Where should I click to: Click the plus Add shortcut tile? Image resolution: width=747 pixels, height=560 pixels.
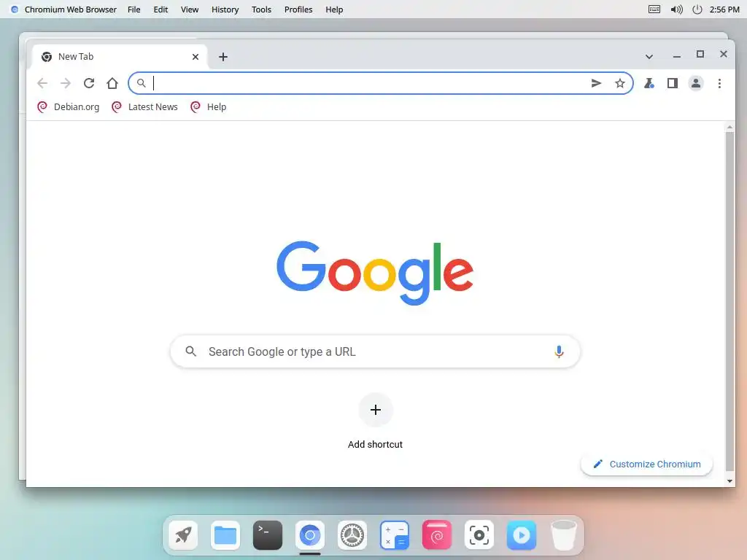point(376,410)
